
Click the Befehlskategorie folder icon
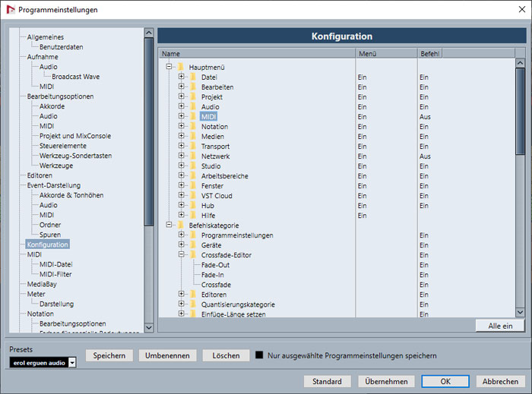(x=181, y=225)
